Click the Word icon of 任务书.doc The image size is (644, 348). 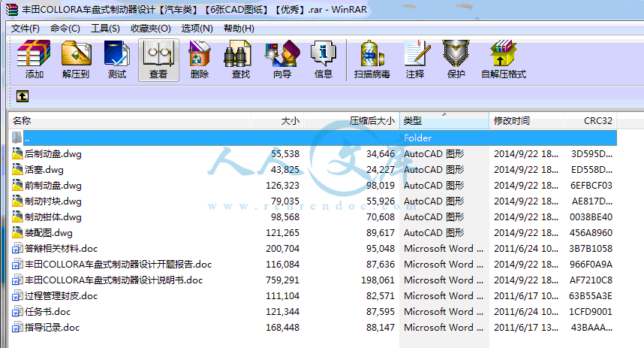pos(17,311)
